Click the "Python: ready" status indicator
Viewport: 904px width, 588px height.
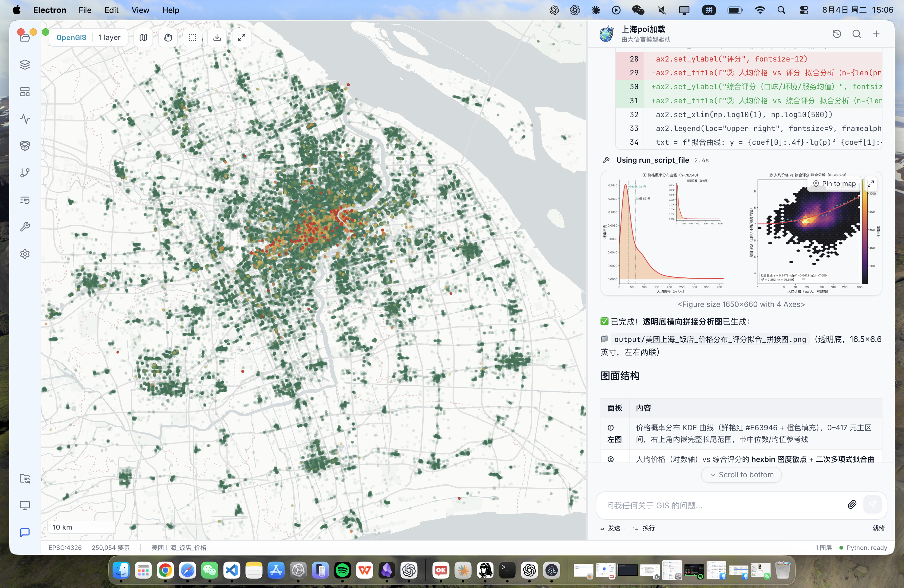863,547
